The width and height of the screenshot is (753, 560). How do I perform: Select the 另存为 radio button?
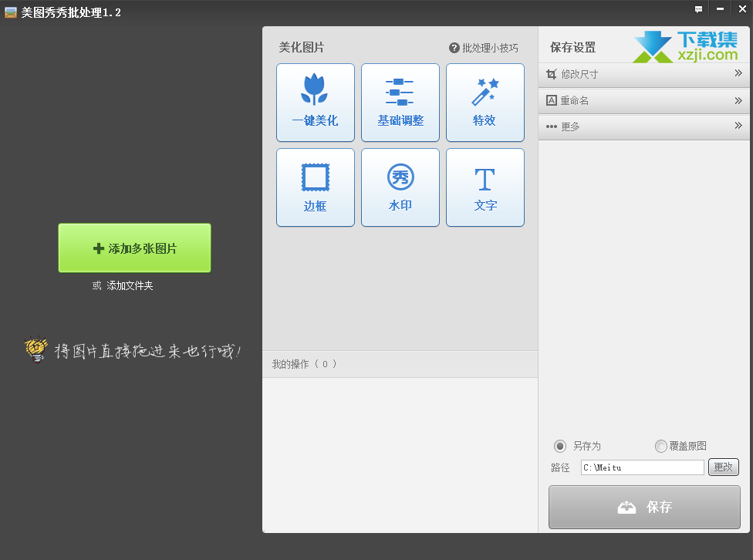tap(560, 446)
